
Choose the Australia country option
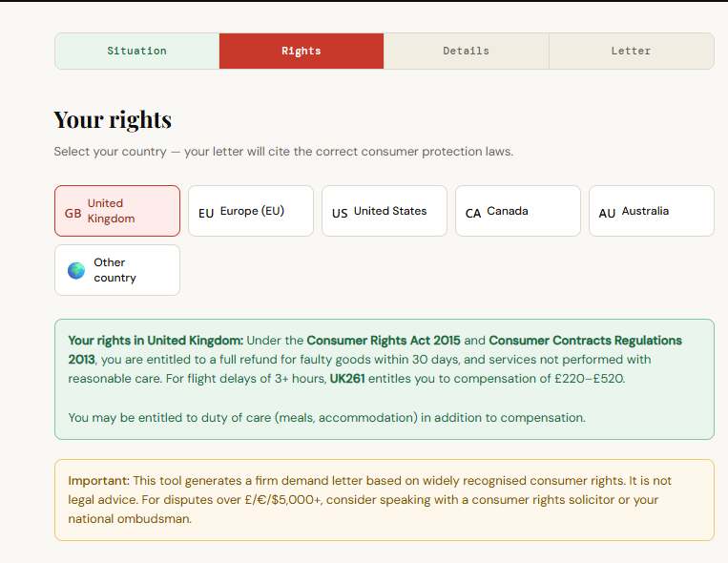(652, 211)
